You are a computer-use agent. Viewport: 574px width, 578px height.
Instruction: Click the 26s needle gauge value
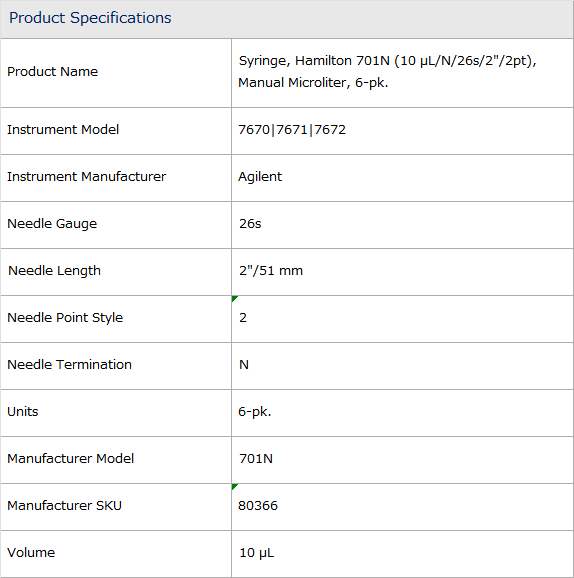click(250, 224)
